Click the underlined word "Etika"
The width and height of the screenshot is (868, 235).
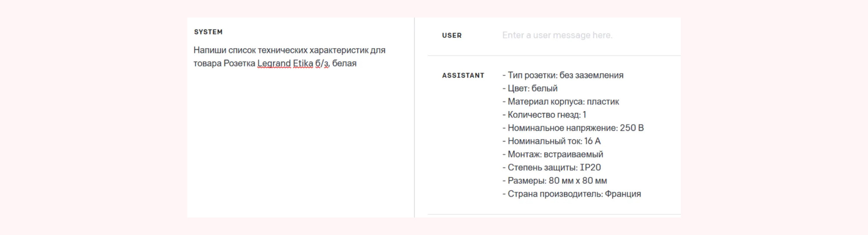[302, 63]
